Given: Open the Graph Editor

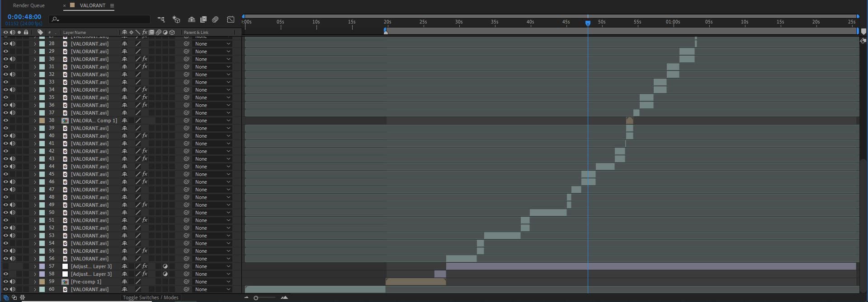Looking at the screenshot, I should pyautogui.click(x=231, y=19).
